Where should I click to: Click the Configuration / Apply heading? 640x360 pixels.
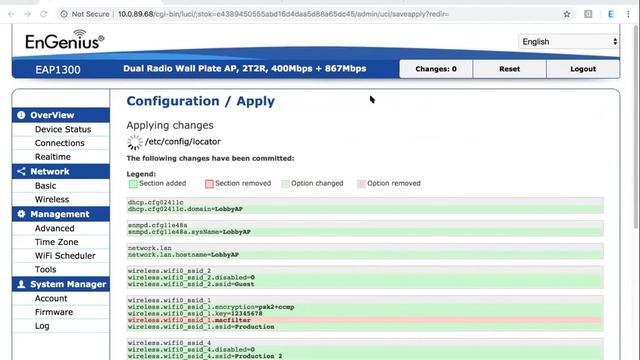pos(201,101)
